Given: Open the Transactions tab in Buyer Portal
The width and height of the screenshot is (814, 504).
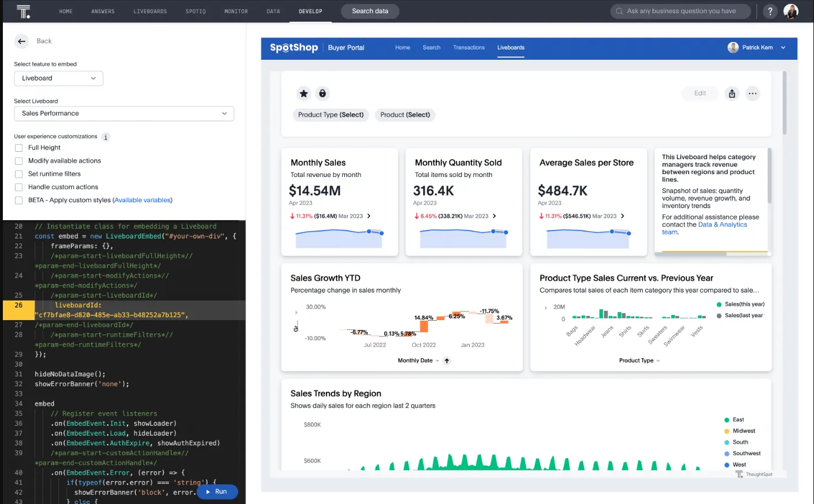Looking at the screenshot, I should pyautogui.click(x=469, y=48).
